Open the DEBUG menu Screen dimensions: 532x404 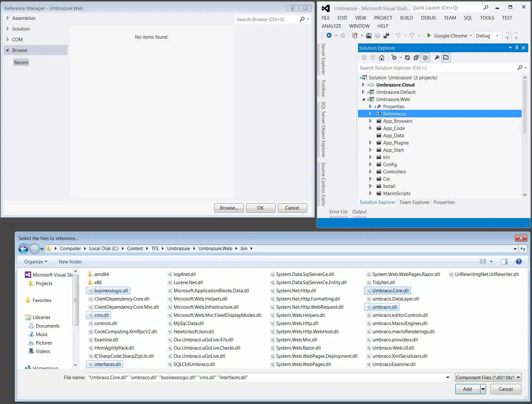click(x=428, y=18)
